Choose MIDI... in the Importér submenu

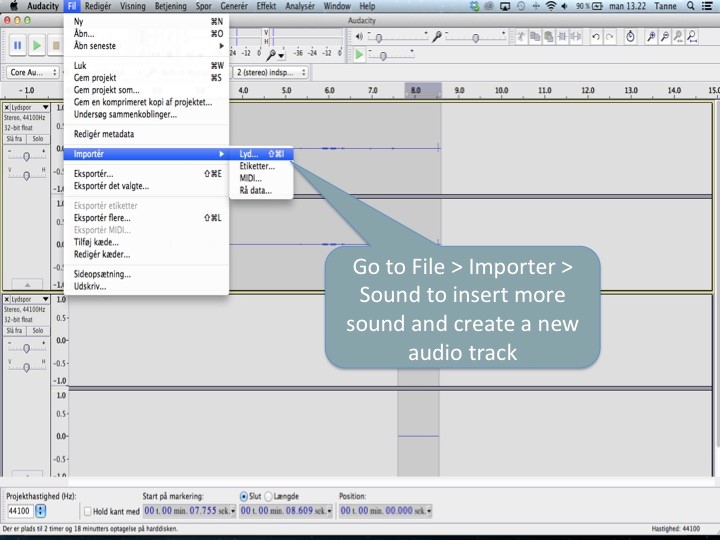coord(261,179)
